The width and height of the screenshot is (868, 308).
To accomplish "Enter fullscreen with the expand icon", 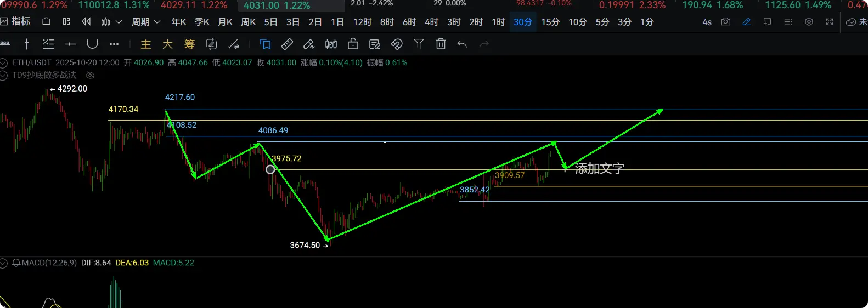I will pyautogui.click(x=830, y=22).
